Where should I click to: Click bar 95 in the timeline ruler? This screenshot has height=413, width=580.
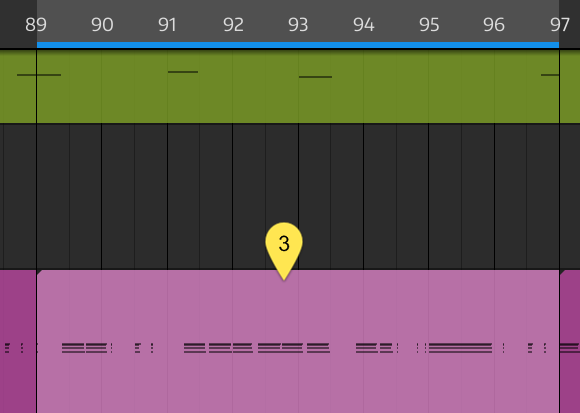(x=429, y=25)
